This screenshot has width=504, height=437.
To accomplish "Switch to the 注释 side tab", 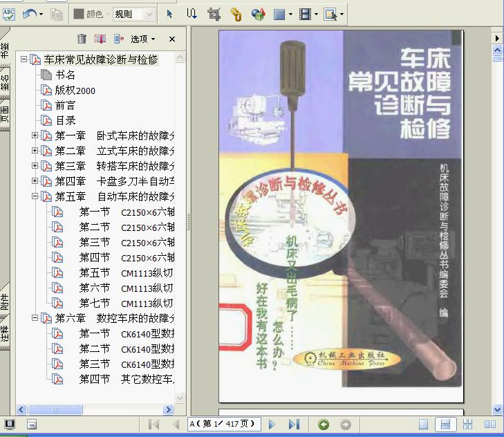I will click(5, 333).
